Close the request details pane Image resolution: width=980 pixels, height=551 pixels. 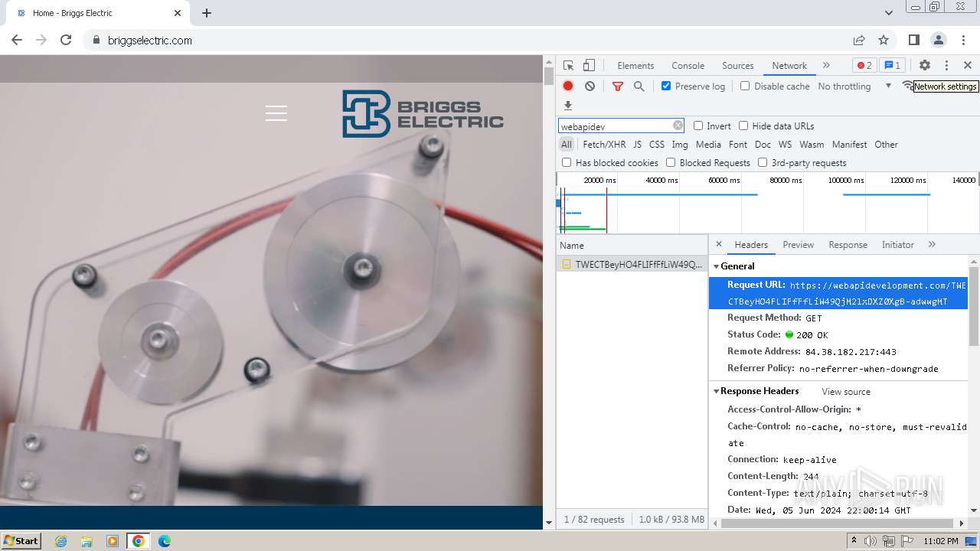pos(718,244)
